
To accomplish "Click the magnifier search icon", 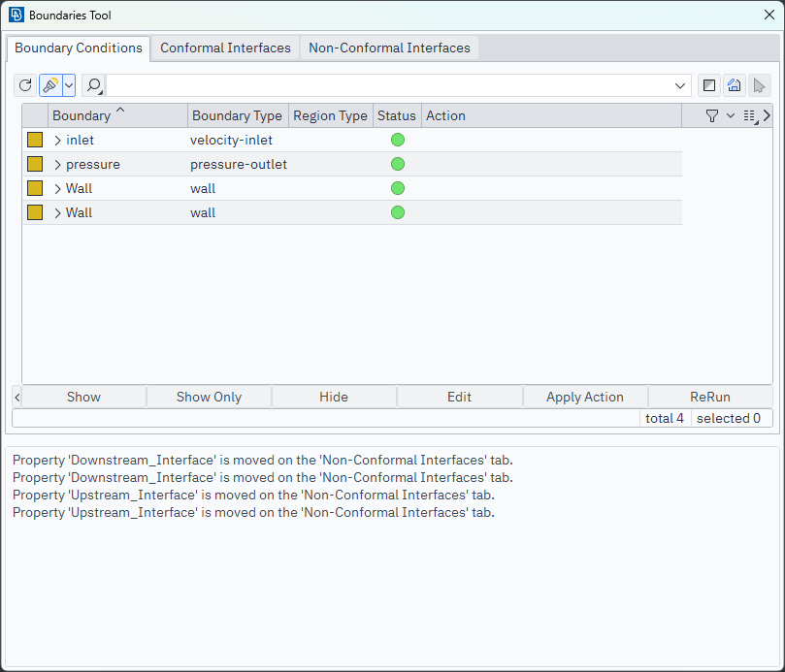I will pos(94,85).
